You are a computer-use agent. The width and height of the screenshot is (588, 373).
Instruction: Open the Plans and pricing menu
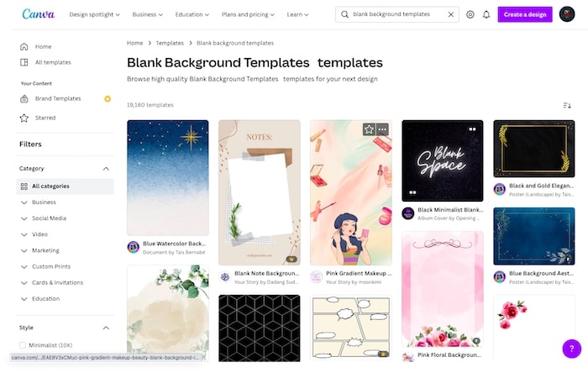(248, 14)
